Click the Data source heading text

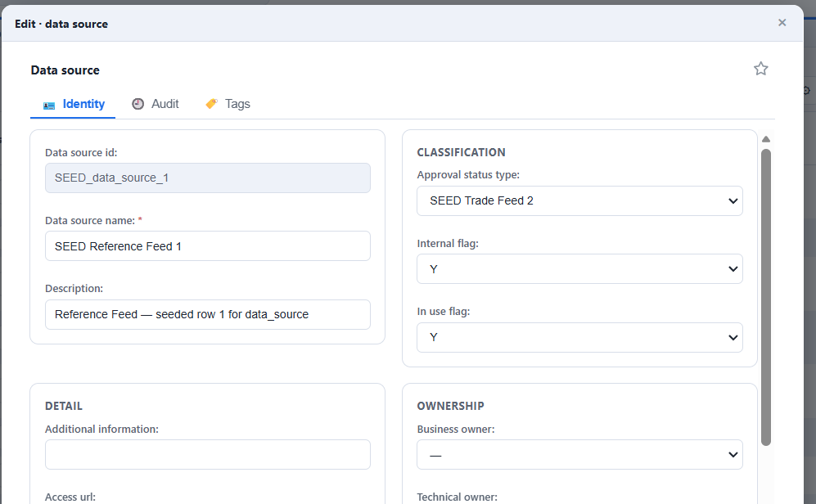(x=65, y=70)
